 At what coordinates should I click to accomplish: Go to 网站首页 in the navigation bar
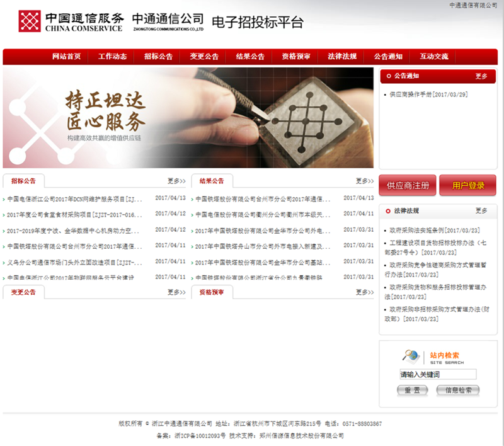click(x=67, y=57)
